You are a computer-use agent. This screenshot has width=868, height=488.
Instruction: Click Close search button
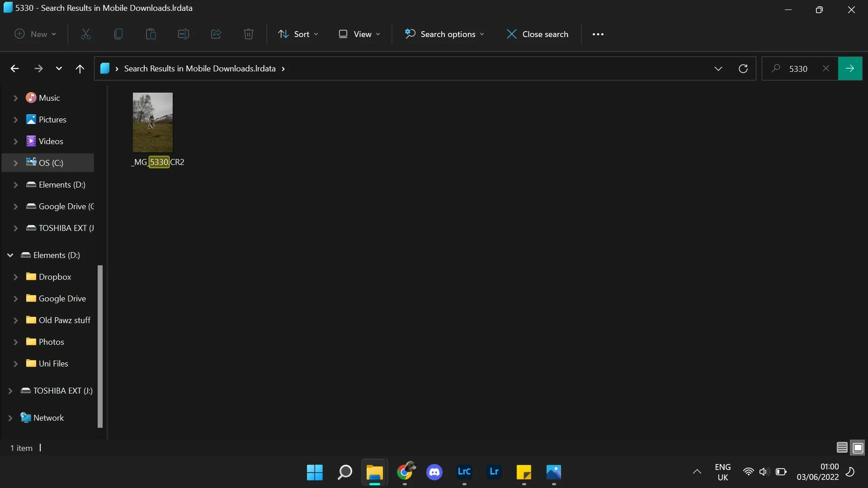tap(538, 34)
